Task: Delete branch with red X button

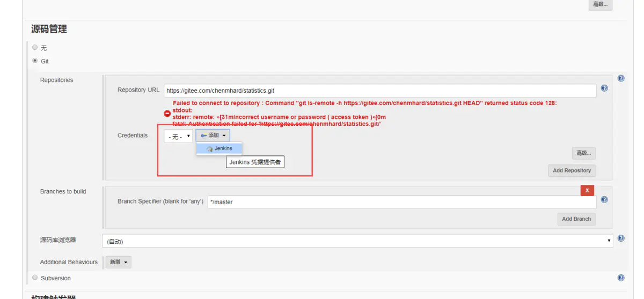Action: [587, 190]
